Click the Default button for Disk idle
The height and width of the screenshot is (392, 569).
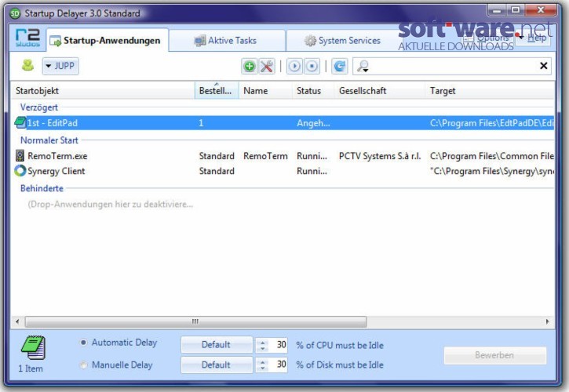[217, 365]
